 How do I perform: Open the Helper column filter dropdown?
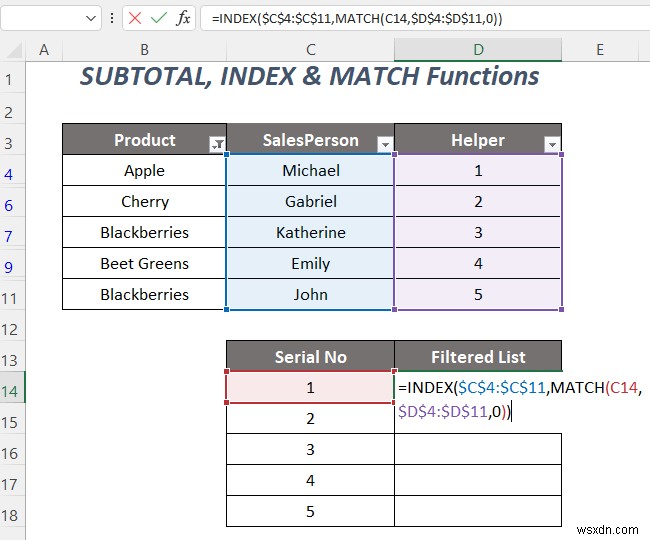coord(552,144)
